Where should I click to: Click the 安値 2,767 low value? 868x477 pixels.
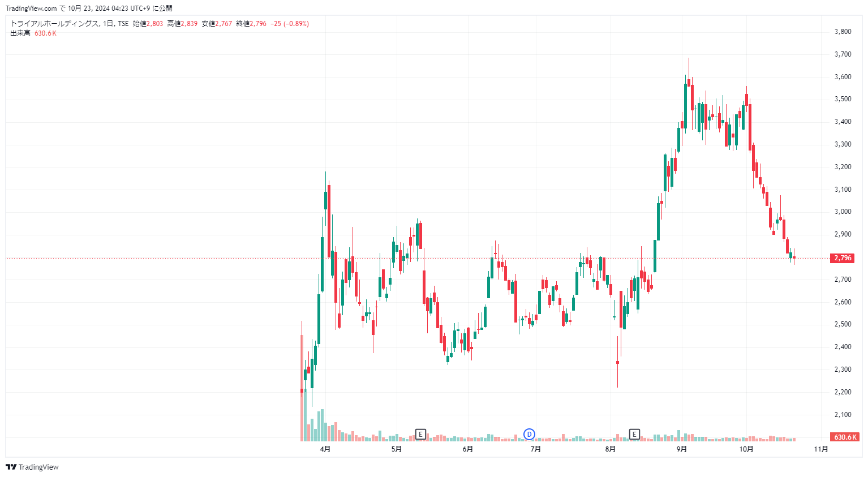point(217,24)
